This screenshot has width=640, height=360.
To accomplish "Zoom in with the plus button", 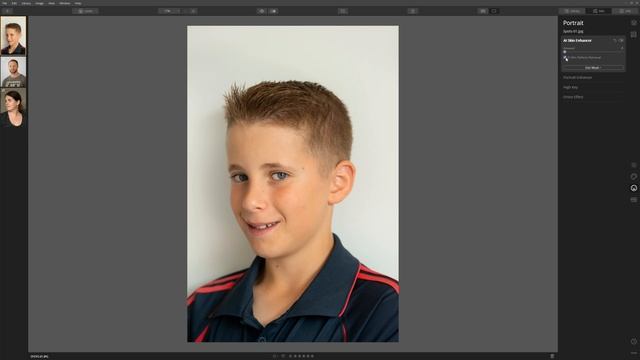I will [193, 11].
